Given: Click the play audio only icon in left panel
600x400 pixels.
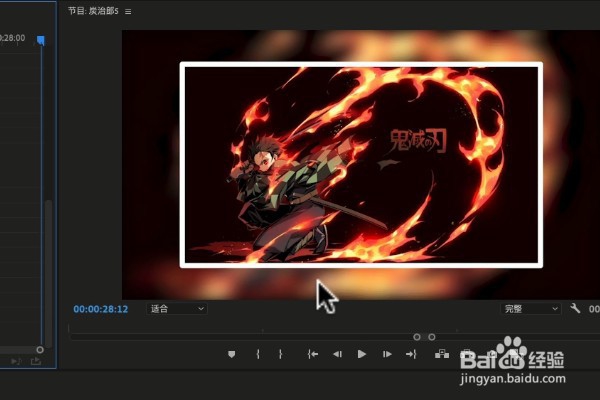Looking at the screenshot, I should point(16,361).
